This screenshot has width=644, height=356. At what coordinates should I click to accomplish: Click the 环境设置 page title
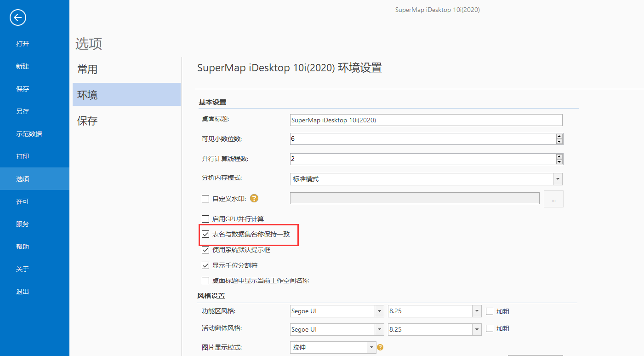[290, 68]
